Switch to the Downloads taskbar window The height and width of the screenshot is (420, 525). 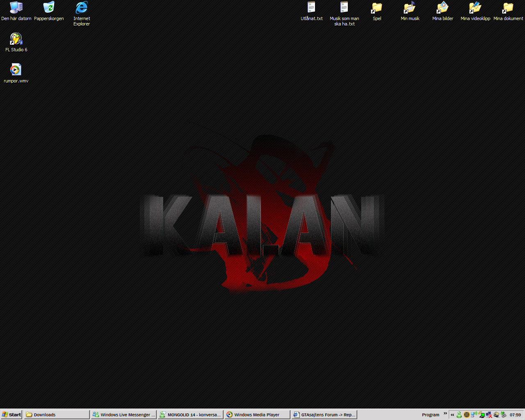(57, 415)
